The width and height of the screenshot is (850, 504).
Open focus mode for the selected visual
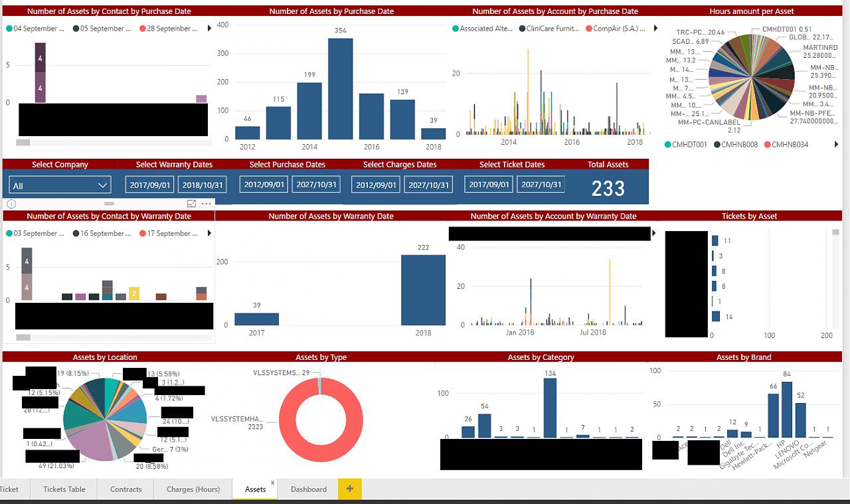coord(191,204)
